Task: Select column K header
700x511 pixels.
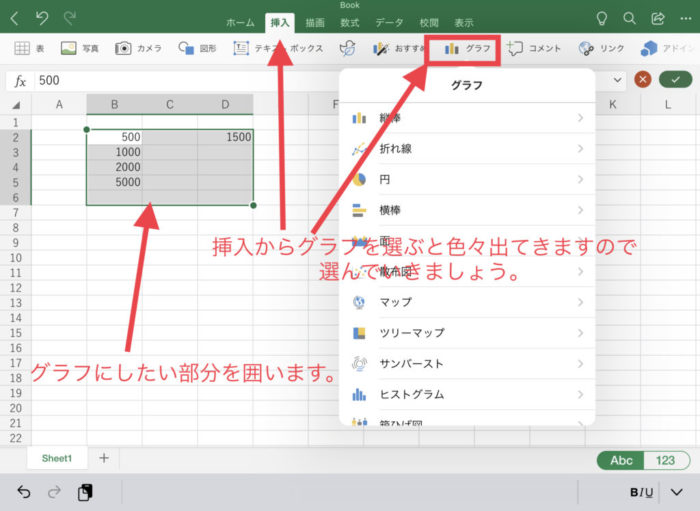Action: point(612,104)
